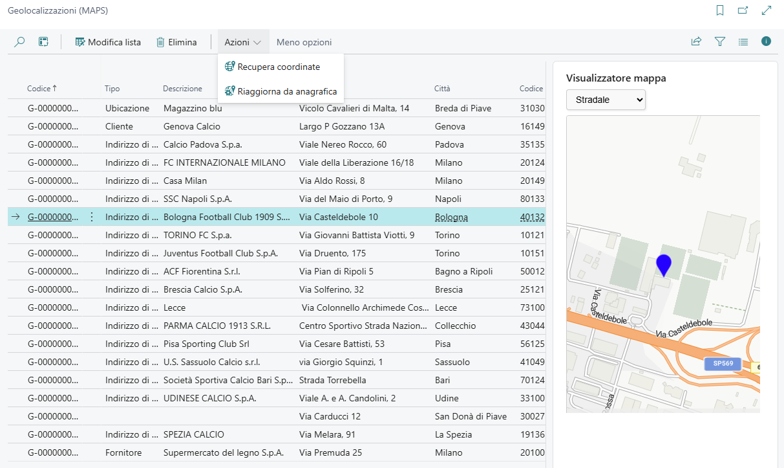This screenshot has width=784, height=468.
Task: Toggle the FactBox info icon
Action: (766, 42)
